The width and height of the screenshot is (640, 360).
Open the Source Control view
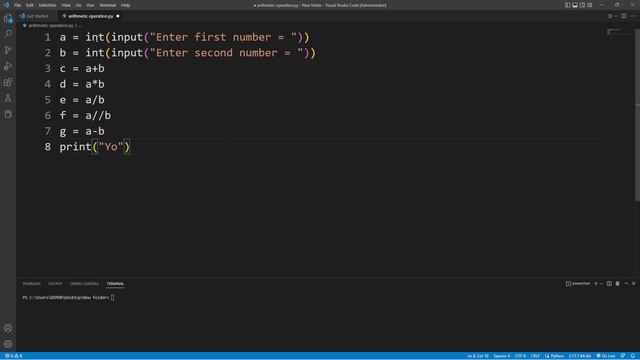point(8,50)
